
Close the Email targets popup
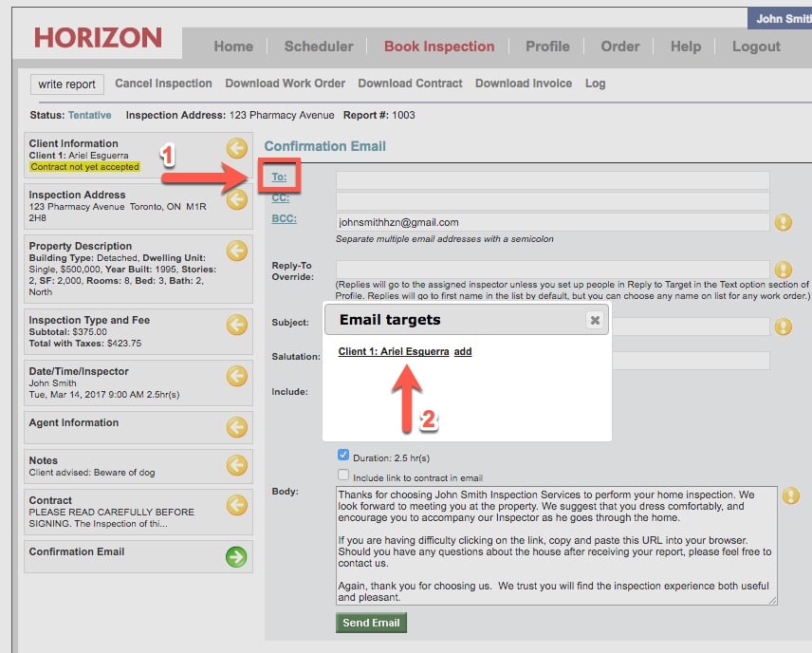595,321
